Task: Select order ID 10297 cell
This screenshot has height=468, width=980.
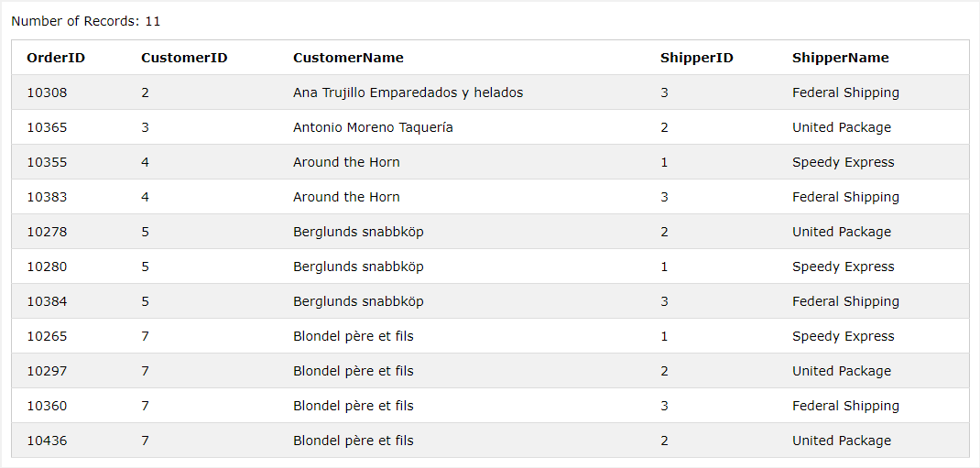Action: [x=47, y=371]
